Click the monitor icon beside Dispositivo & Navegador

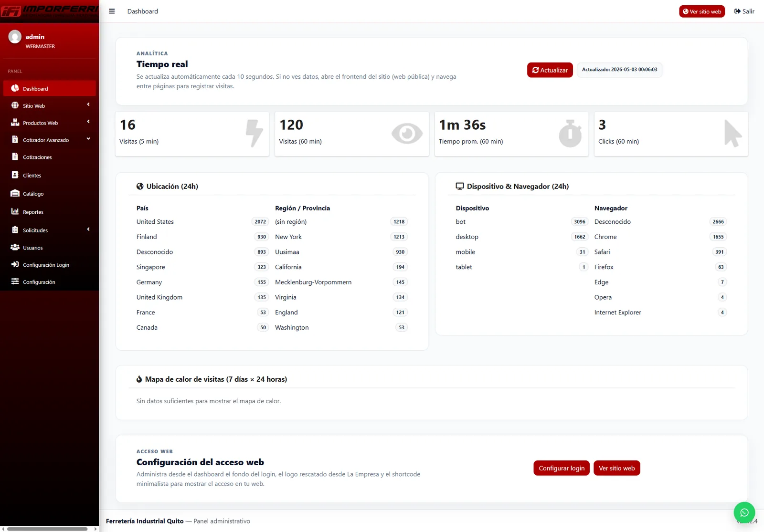[460, 187]
